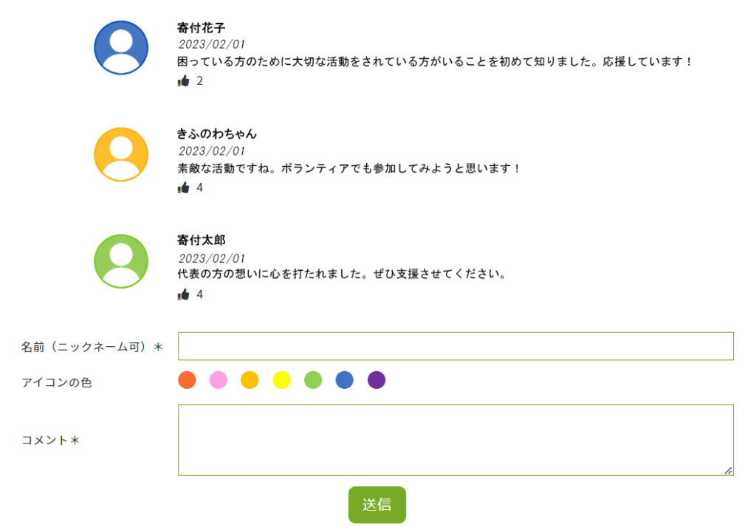Click 寄付太郎's green avatar icon
Viewport: 756px width, 532px height.
click(121, 261)
